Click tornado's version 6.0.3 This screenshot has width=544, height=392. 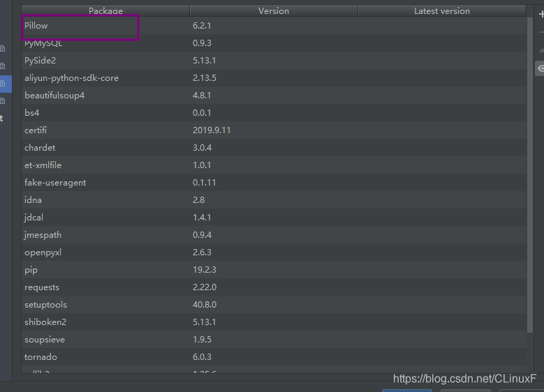(x=202, y=357)
